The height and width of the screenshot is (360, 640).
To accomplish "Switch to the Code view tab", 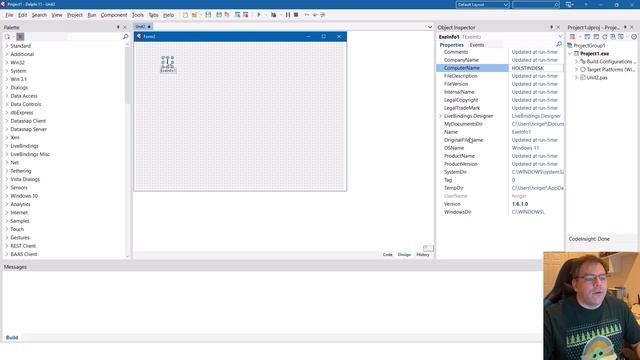I will point(387,255).
